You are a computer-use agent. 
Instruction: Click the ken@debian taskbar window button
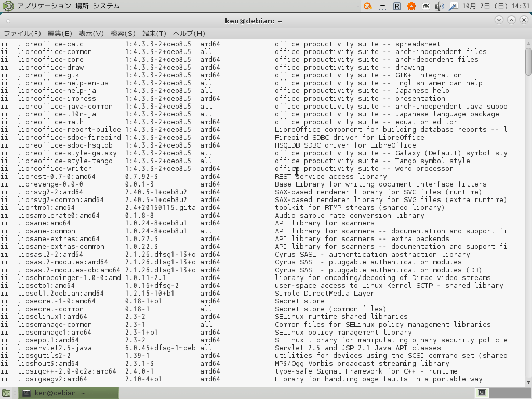point(69,393)
